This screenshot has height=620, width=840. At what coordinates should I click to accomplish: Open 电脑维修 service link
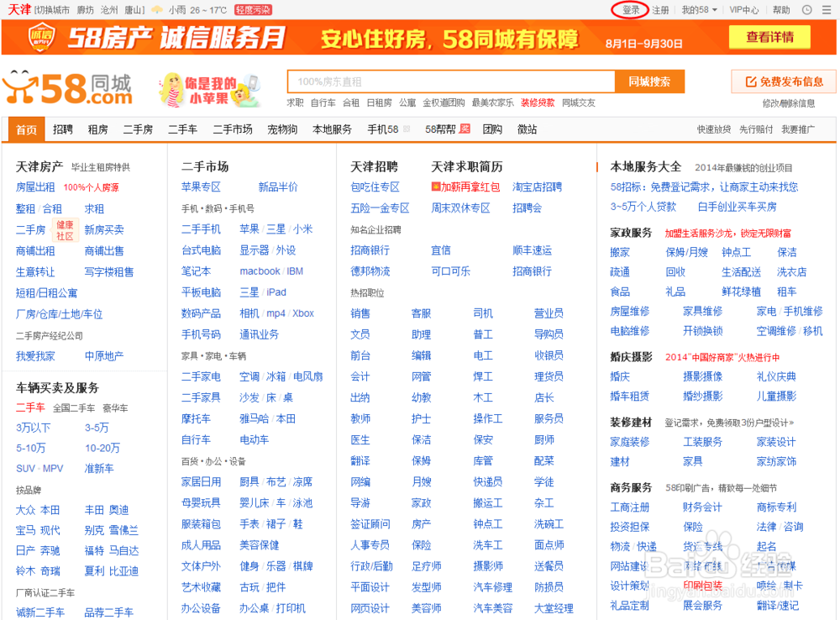pos(630,331)
